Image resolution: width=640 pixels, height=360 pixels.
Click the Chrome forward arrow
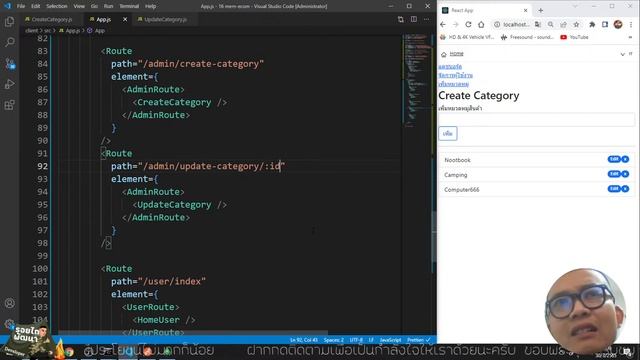click(456, 24)
